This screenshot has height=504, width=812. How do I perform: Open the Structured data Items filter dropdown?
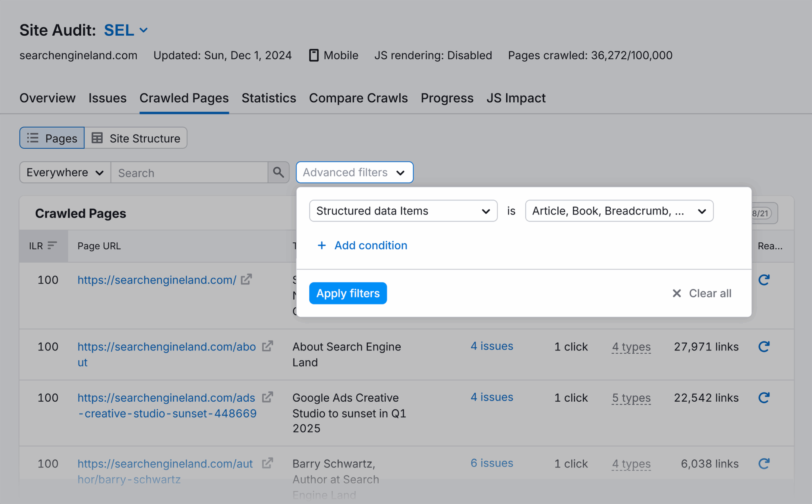point(403,211)
